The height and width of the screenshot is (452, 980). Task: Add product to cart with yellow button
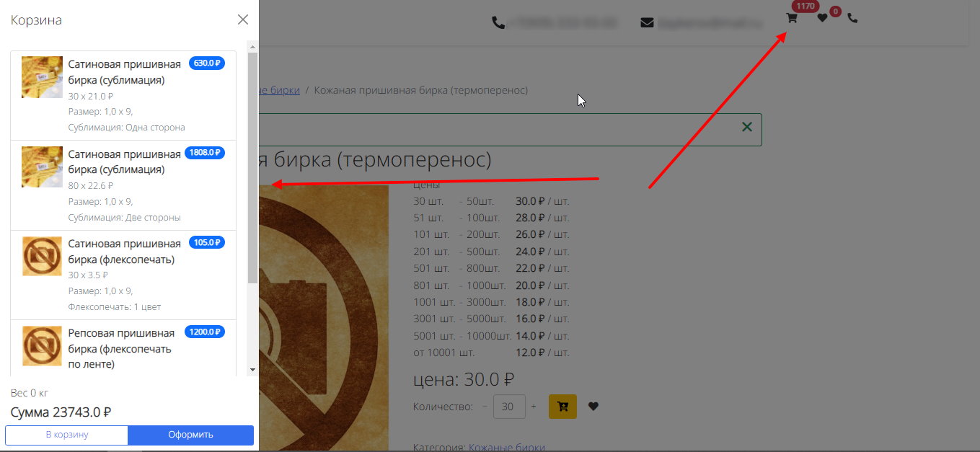tap(562, 407)
